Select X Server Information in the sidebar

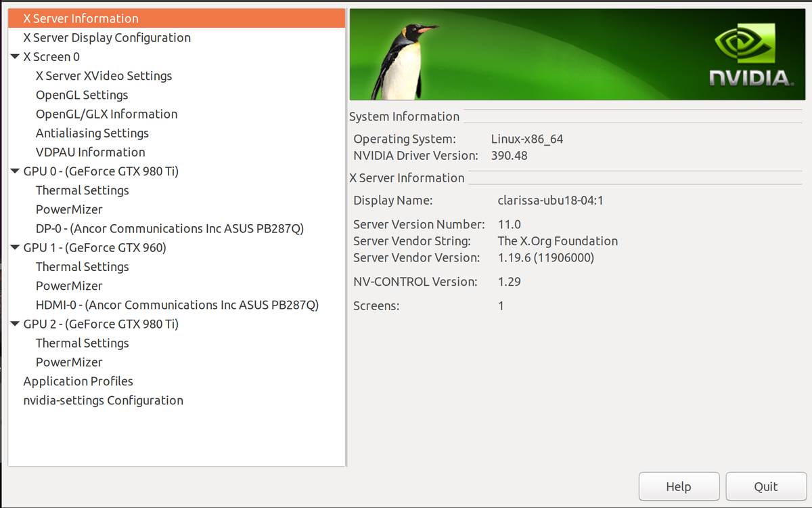(81, 18)
